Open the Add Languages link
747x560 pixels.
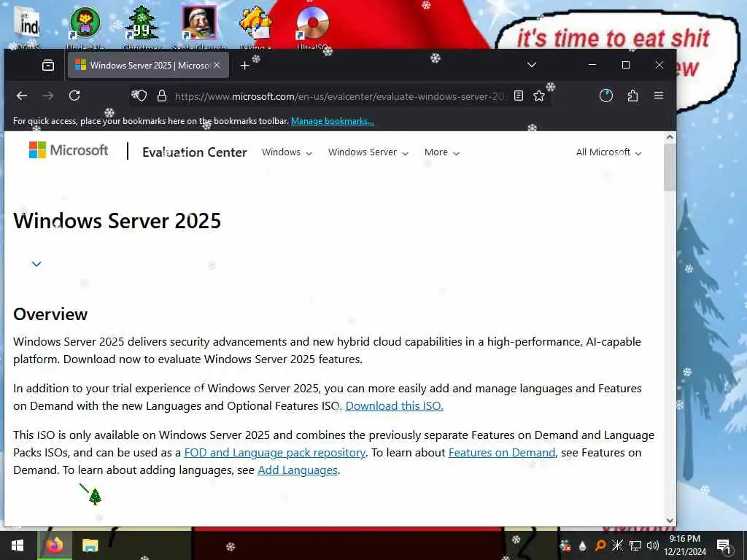[x=298, y=470]
